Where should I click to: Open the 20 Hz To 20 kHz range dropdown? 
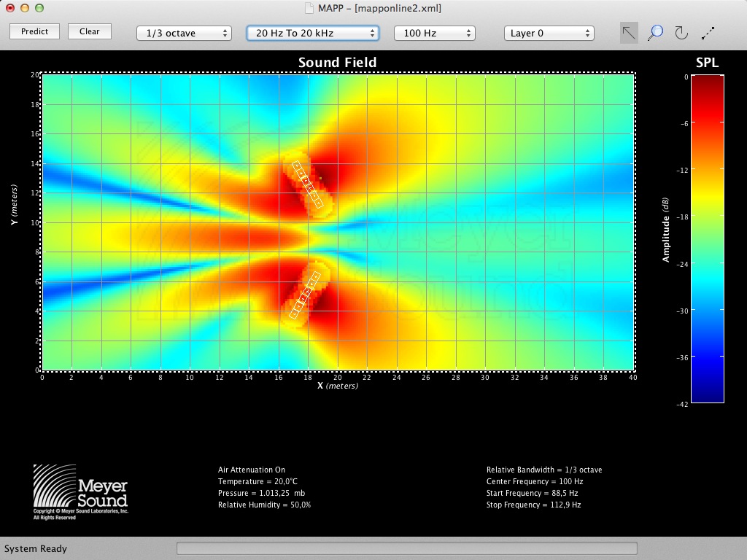(x=312, y=33)
